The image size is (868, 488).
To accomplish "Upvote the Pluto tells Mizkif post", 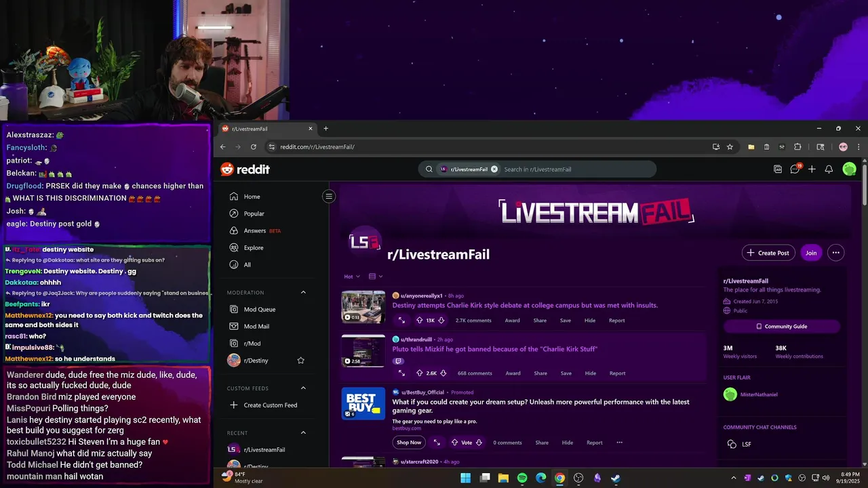I will [419, 373].
